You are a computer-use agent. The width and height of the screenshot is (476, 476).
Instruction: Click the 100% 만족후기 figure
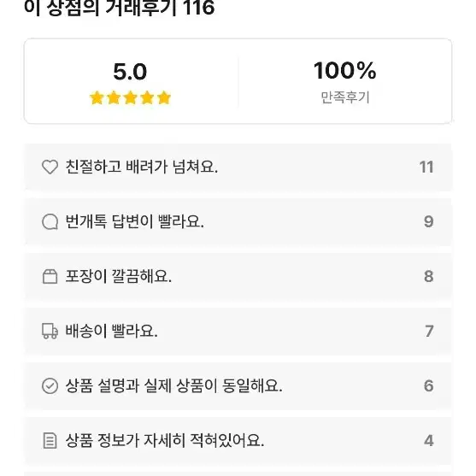pos(345,71)
